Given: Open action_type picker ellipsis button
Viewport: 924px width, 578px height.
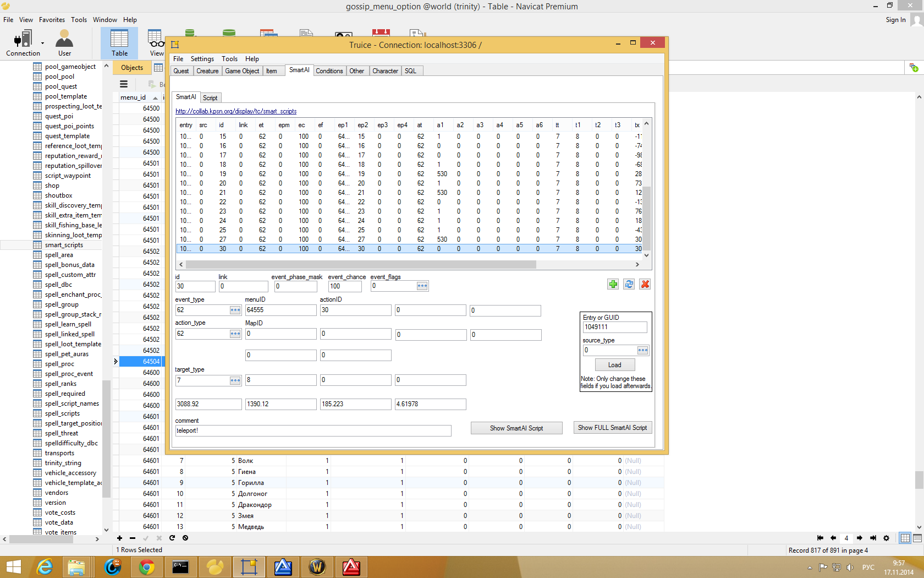Looking at the screenshot, I should (x=235, y=334).
